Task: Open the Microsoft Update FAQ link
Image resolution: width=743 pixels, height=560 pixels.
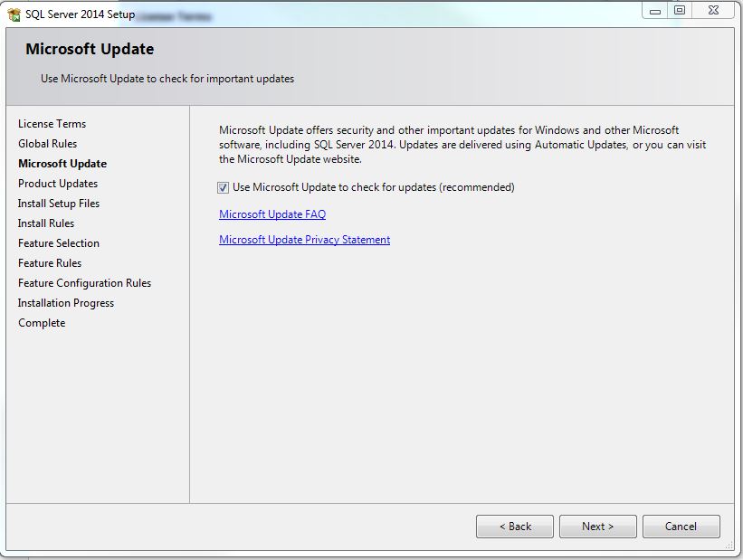Action: point(272,214)
